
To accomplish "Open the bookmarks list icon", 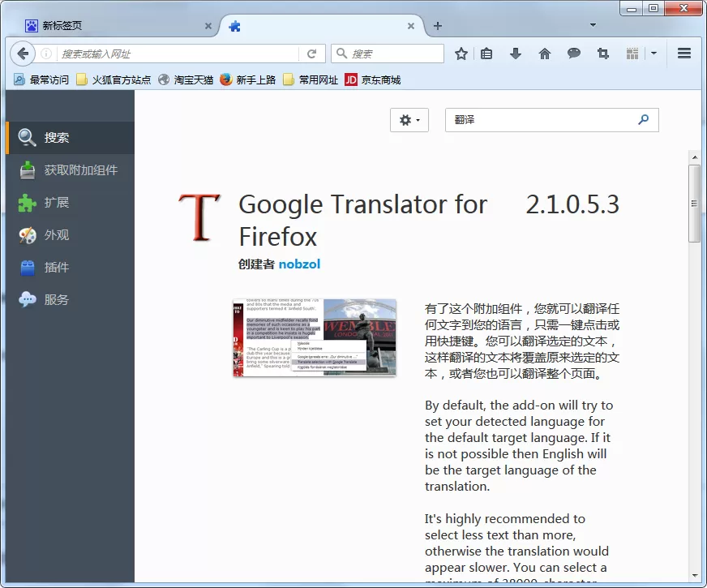I will (486, 54).
